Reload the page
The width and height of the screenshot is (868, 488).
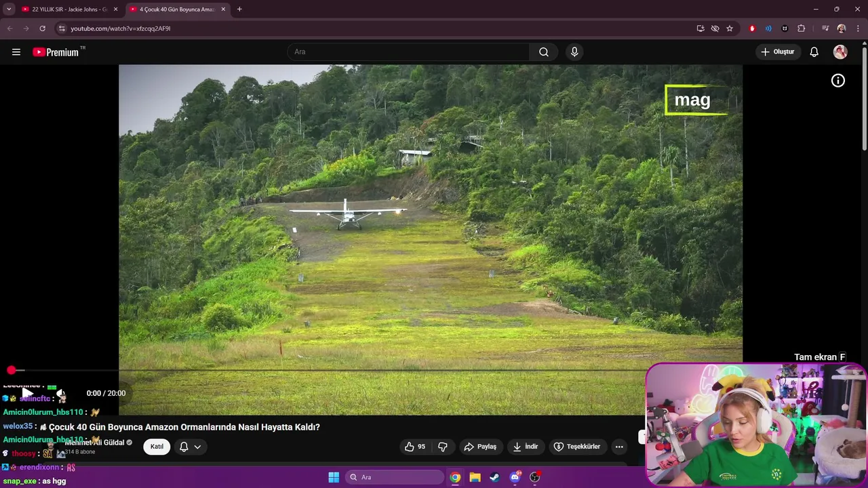42,28
